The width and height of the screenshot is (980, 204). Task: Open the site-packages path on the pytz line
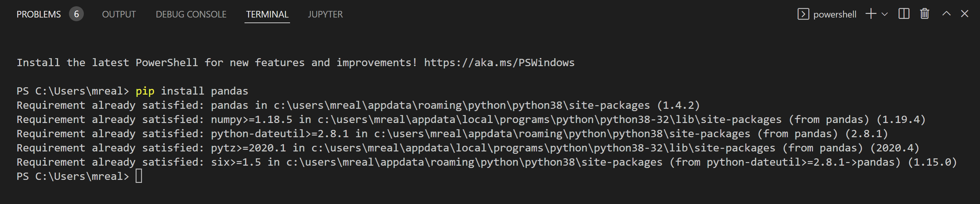click(x=543, y=148)
